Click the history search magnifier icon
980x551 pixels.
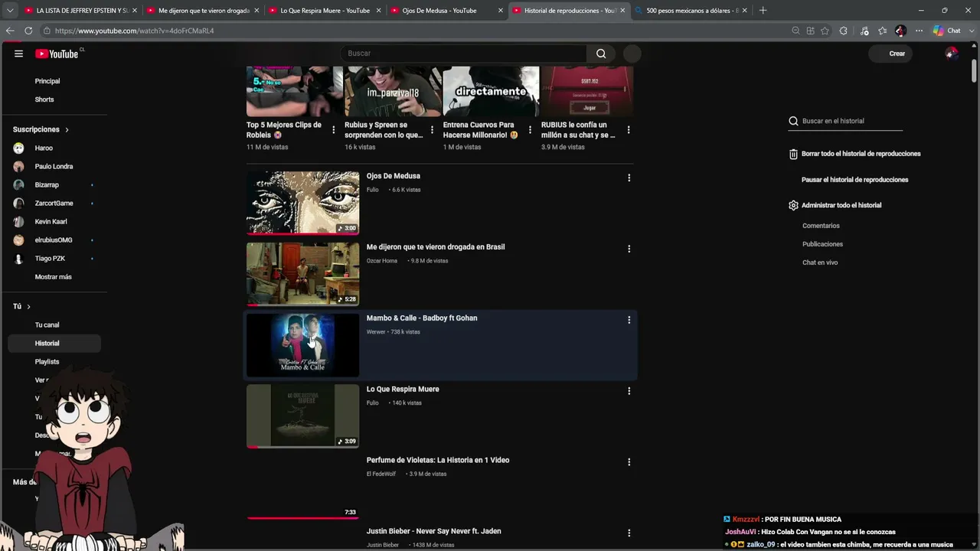point(793,121)
